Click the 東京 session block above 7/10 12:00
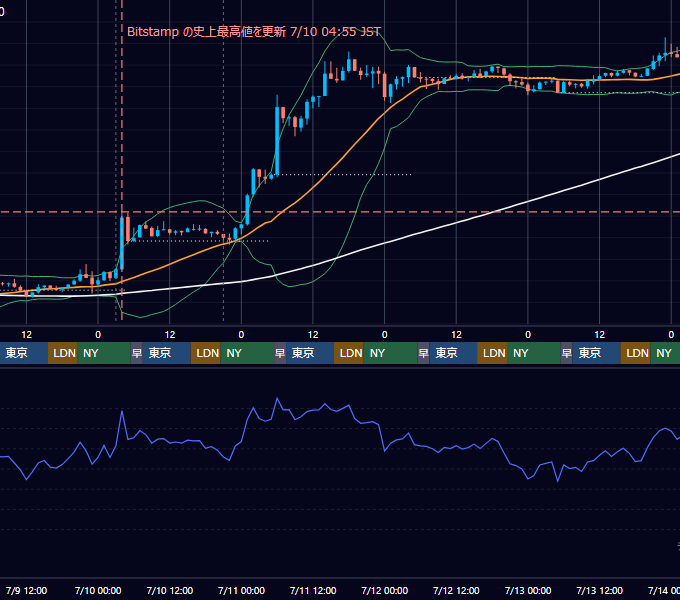Viewport: 680px width, 600px height. 167,353
